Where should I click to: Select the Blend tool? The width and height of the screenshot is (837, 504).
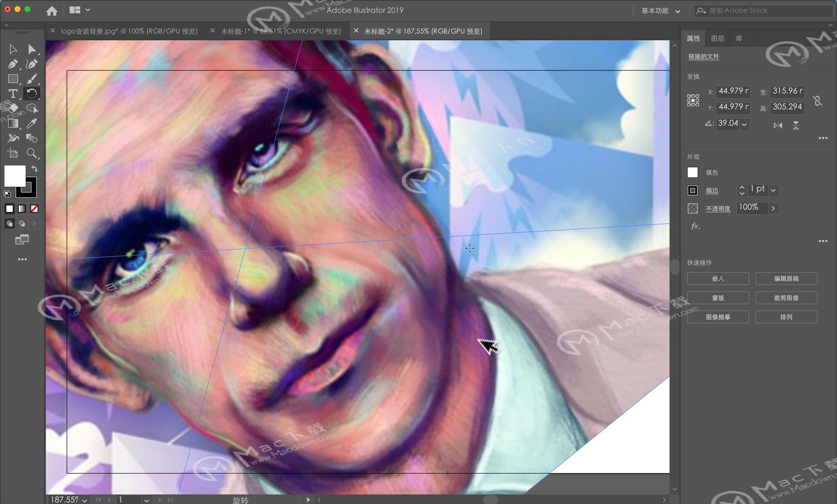tap(32, 138)
